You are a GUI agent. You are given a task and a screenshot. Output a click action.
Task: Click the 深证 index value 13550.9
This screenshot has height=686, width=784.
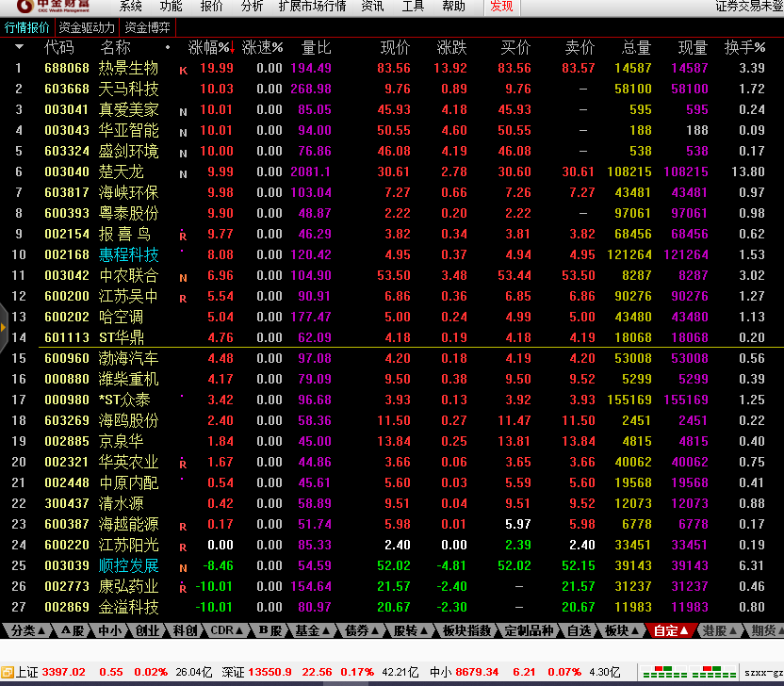point(270,672)
